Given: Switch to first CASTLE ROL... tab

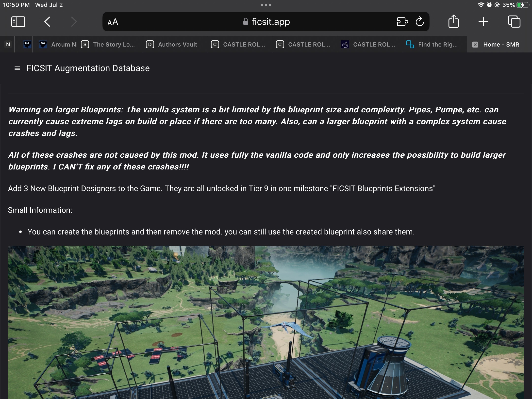Looking at the screenshot, I should click(239, 45).
